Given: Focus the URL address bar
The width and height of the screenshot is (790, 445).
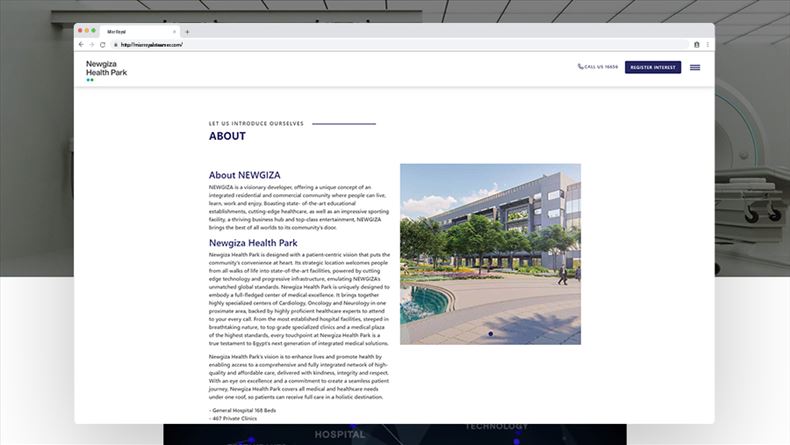Looking at the screenshot, I should coord(399,45).
